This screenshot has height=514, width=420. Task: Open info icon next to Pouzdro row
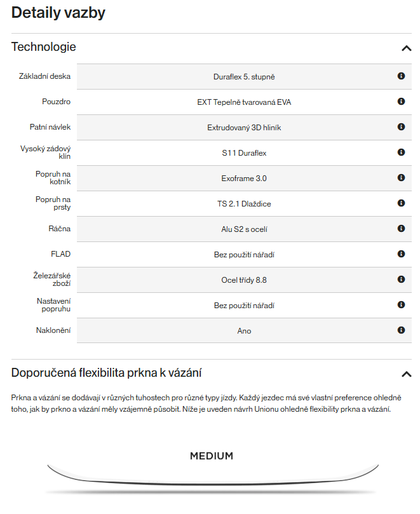coord(401,102)
